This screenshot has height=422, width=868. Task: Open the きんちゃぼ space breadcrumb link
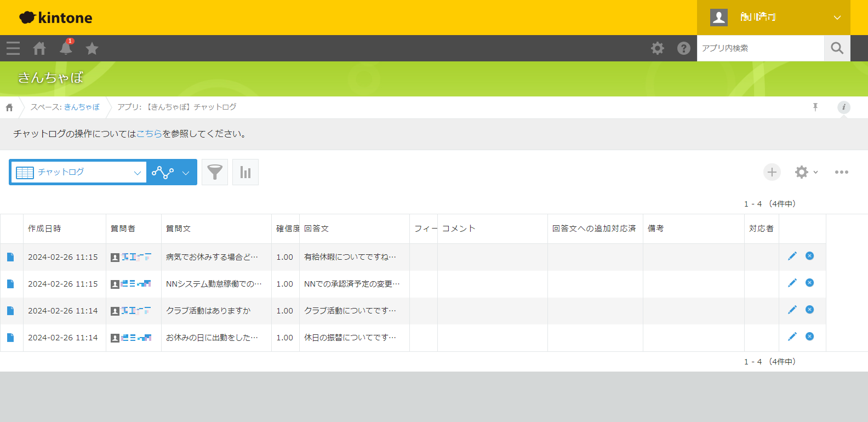click(82, 107)
